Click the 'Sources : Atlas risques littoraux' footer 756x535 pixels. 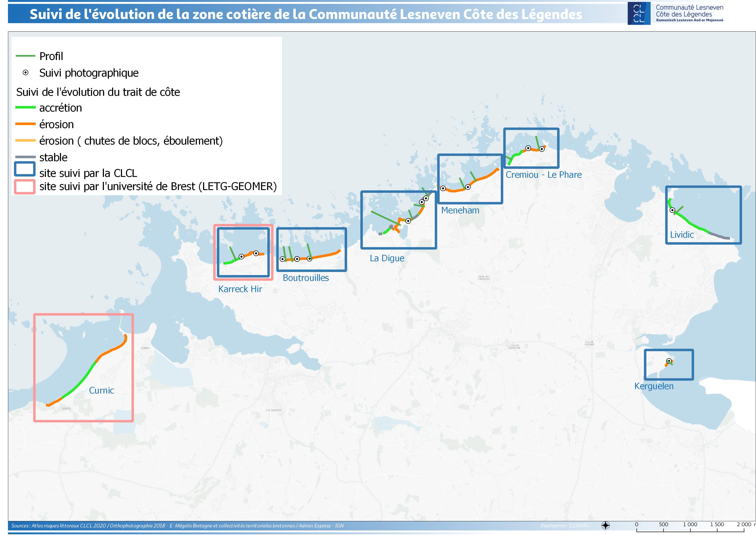[x=177, y=526]
